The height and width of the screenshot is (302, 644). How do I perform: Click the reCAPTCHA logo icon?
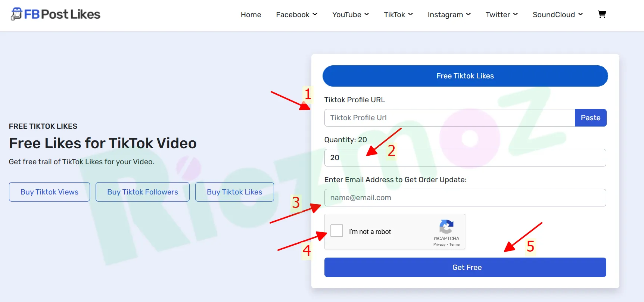(x=447, y=226)
